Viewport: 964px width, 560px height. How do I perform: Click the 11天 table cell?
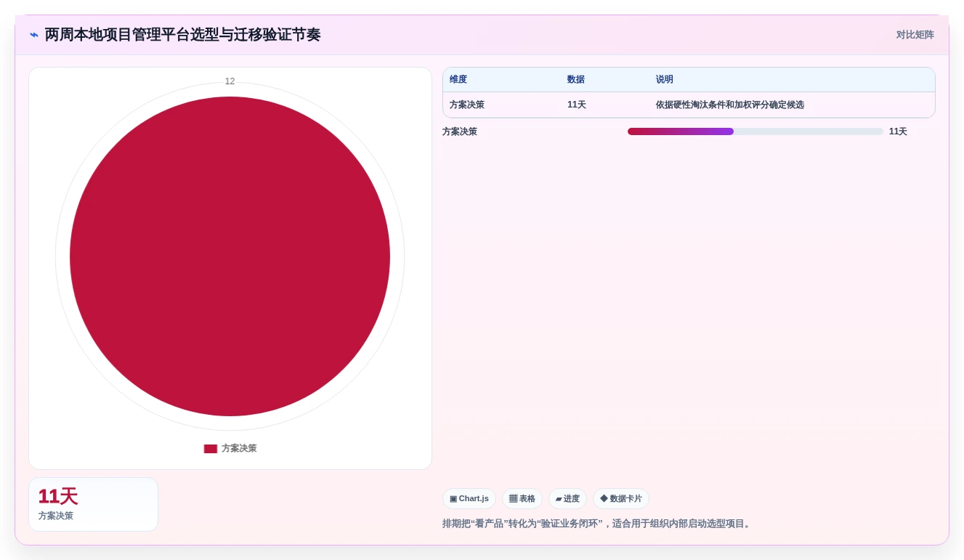tap(577, 105)
